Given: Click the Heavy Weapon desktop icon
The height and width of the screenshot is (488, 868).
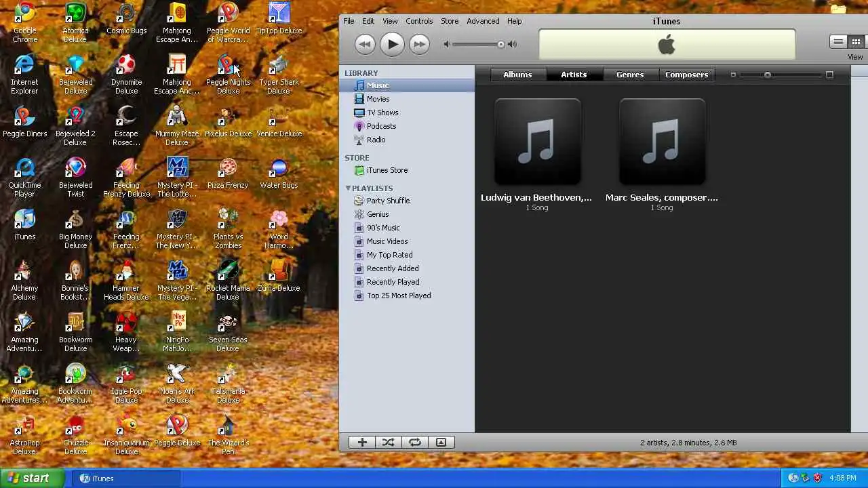Looking at the screenshot, I should point(126,332).
